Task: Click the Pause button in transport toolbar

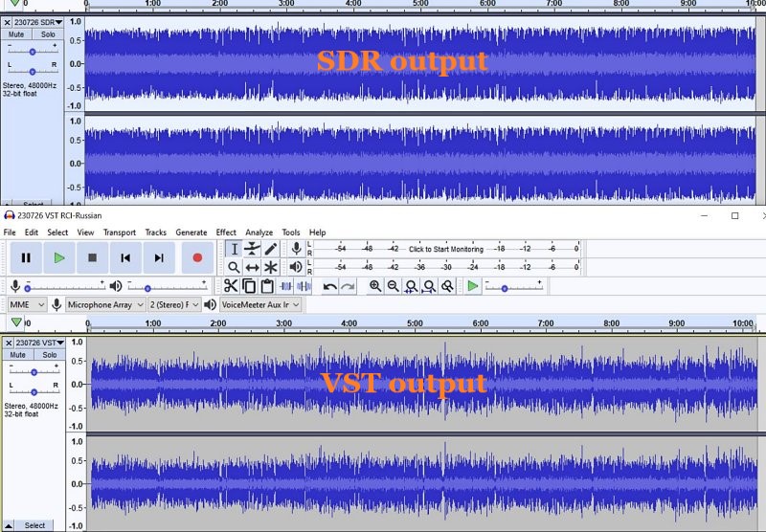Action: (x=26, y=257)
